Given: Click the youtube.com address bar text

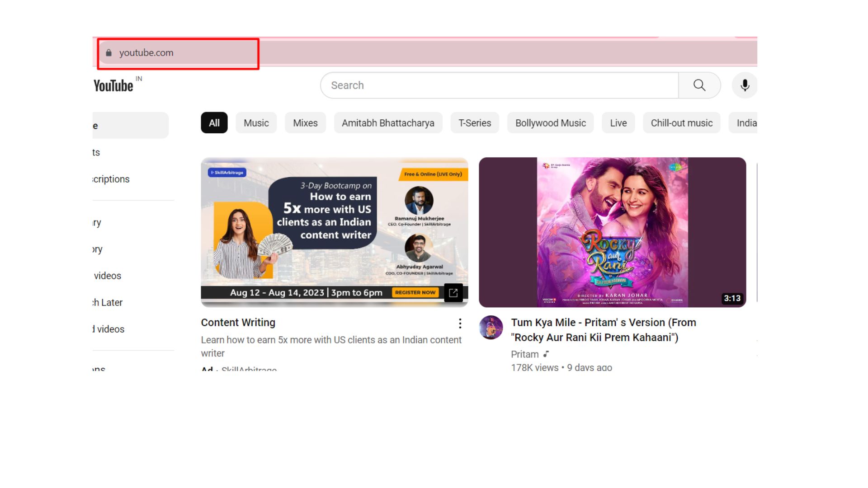Looking at the screenshot, I should [x=146, y=53].
